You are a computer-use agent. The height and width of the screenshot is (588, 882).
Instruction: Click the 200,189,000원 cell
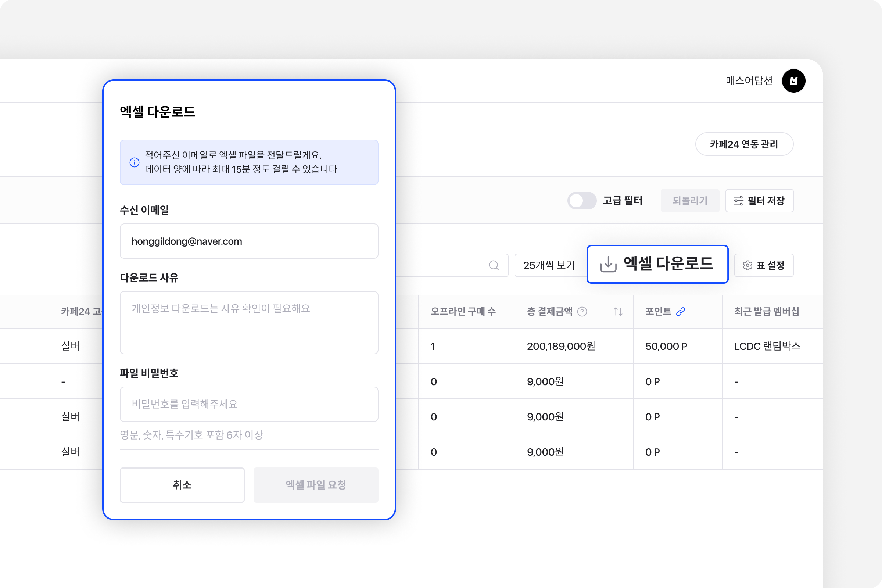(x=574, y=346)
